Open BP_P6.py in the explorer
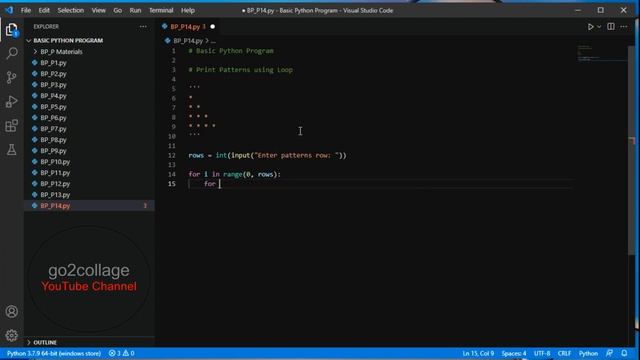Image resolution: width=640 pixels, height=360 pixels. (x=53, y=118)
